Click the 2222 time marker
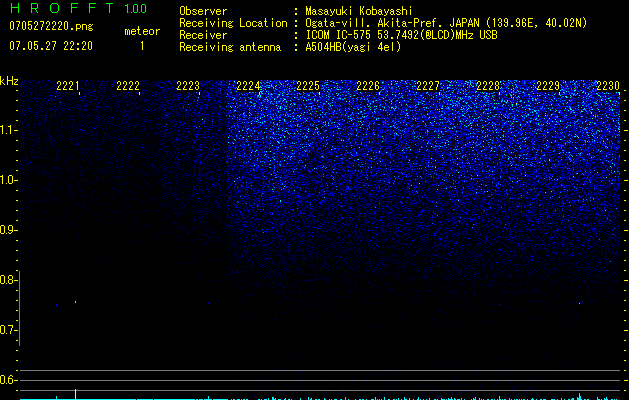Viewport: 629px width, 400px height. tap(128, 85)
